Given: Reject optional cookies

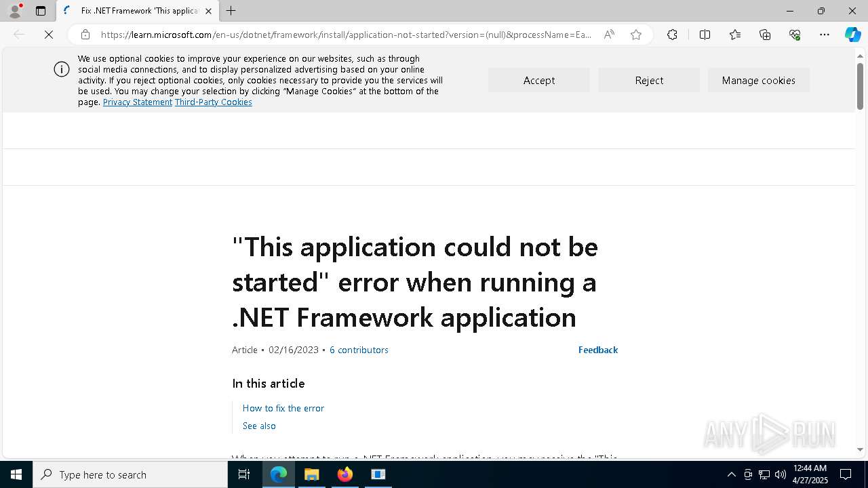Looking at the screenshot, I should tap(649, 80).
